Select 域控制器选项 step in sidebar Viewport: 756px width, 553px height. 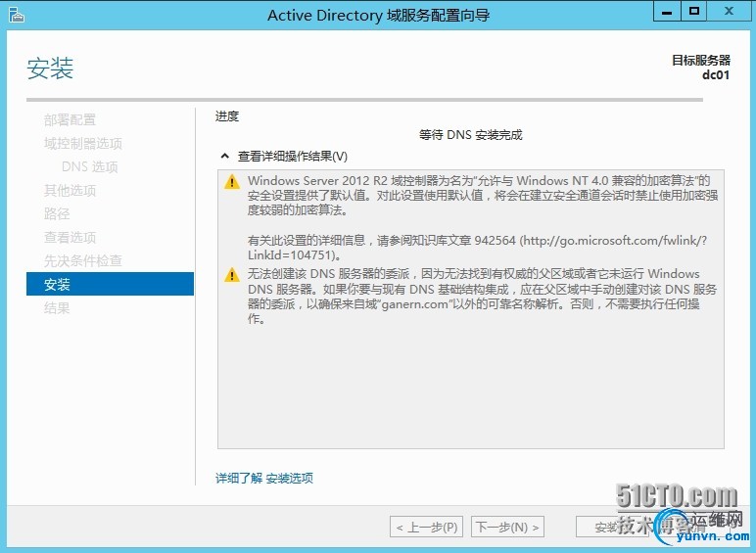tap(83, 144)
